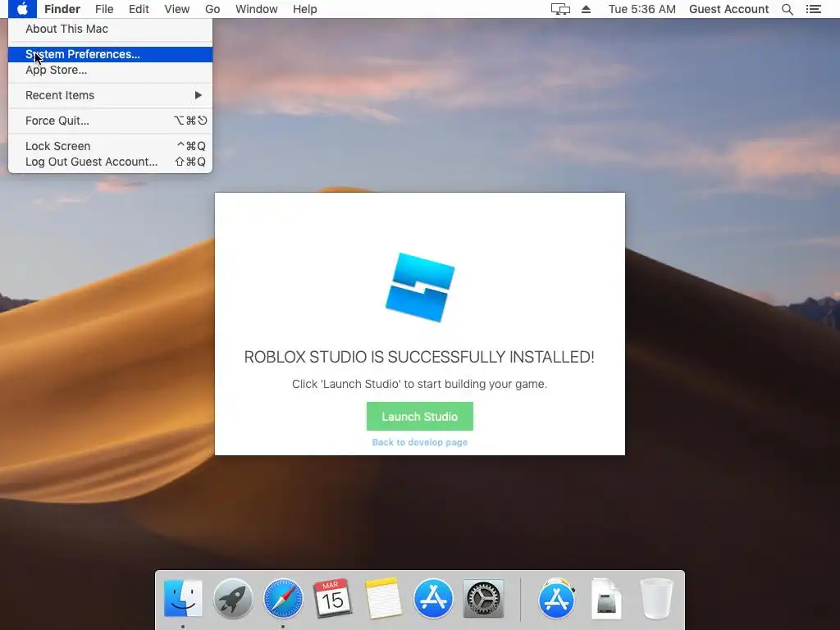Open disk image file icon in Dock
This screenshot has width=840, height=630.
(606, 598)
